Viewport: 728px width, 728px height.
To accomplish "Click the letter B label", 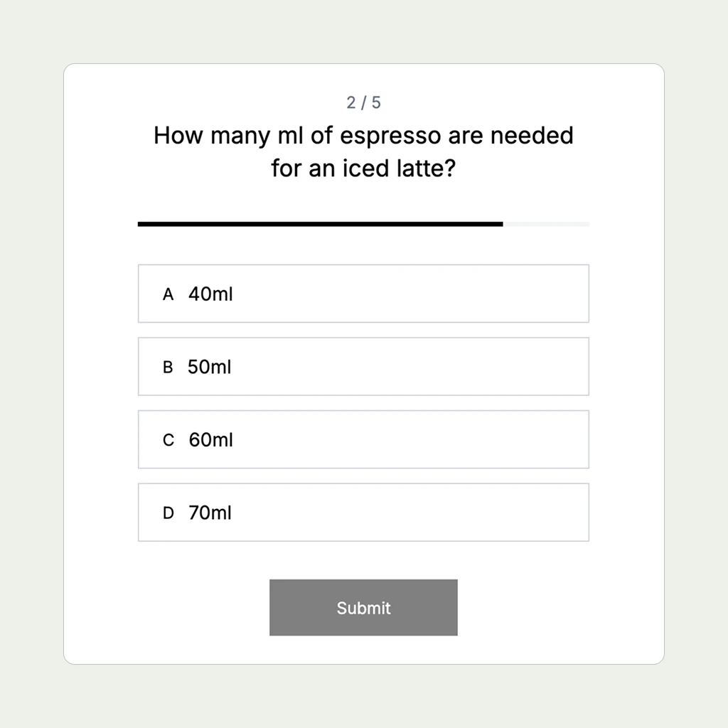I will tap(168, 367).
